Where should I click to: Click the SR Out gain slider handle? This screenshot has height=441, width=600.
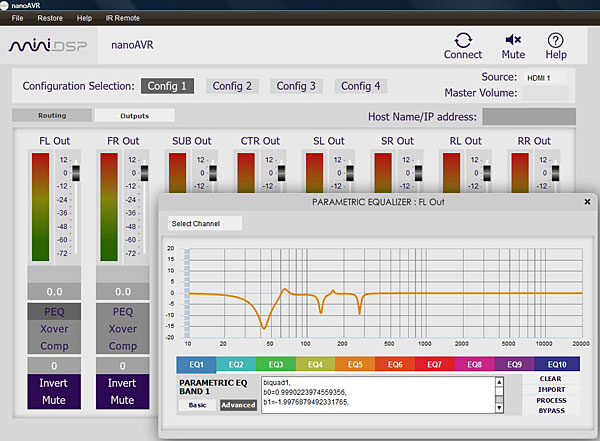[419, 173]
